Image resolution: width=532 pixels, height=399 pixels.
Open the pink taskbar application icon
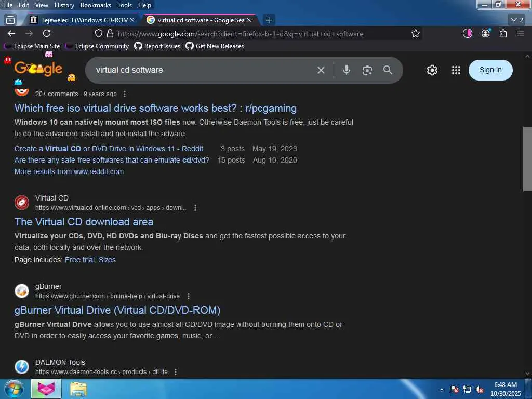click(x=46, y=389)
